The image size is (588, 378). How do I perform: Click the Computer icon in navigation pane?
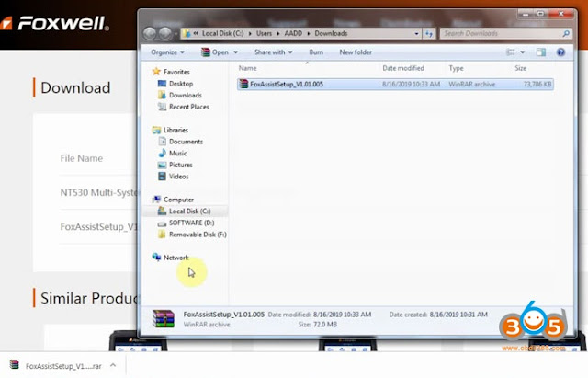tap(156, 200)
